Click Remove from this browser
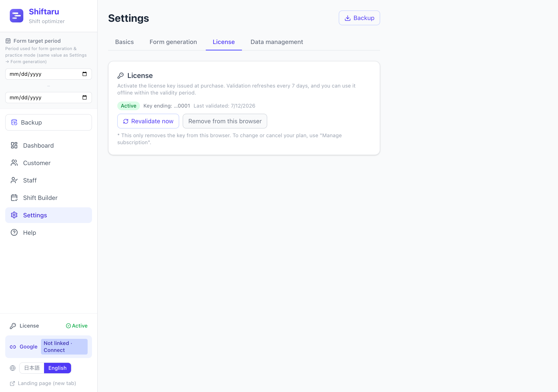 pos(225,121)
